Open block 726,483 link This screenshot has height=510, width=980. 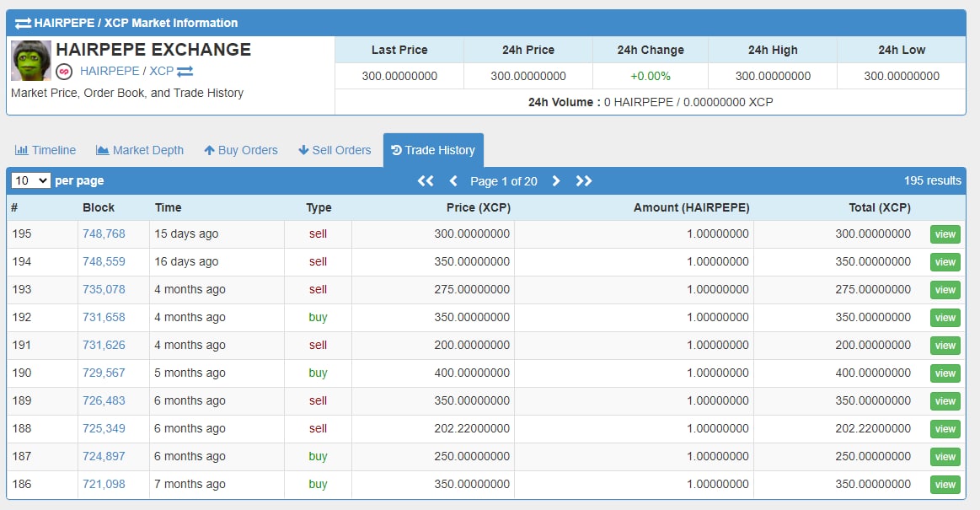(x=104, y=400)
